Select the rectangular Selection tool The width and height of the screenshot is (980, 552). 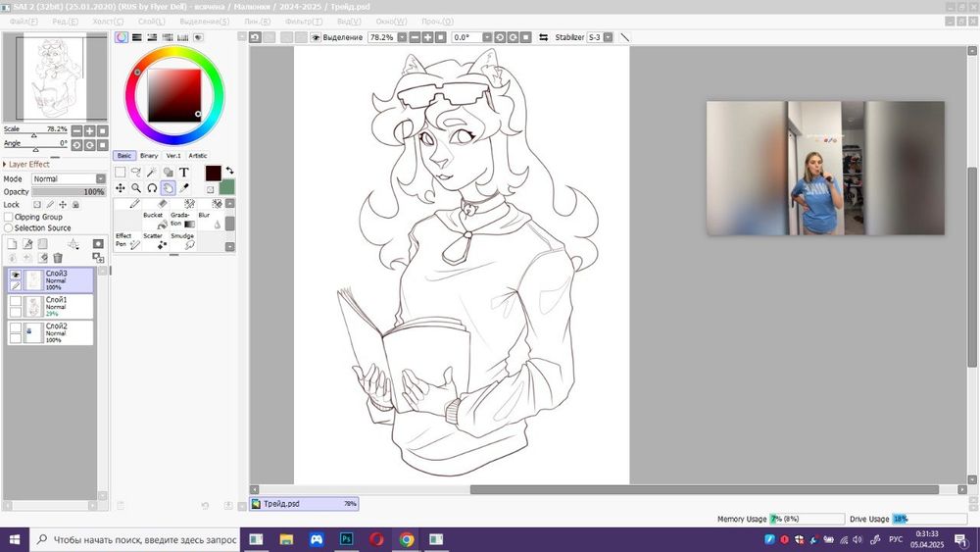point(120,172)
